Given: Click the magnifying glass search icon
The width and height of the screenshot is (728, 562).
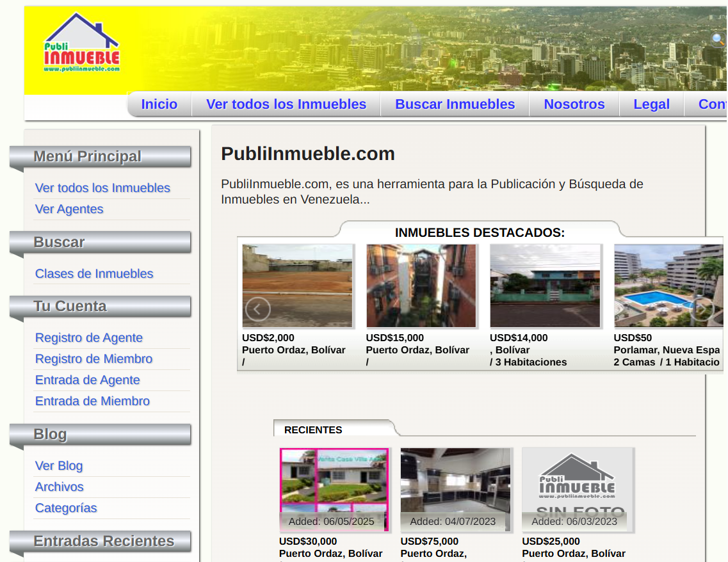Looking at the screenshot, I should 718,40.
